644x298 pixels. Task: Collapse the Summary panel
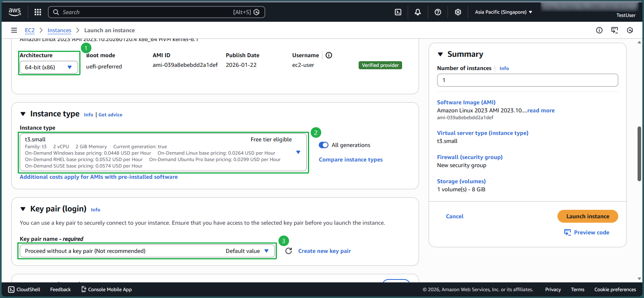pyautogui.click(x=440, y=54)
